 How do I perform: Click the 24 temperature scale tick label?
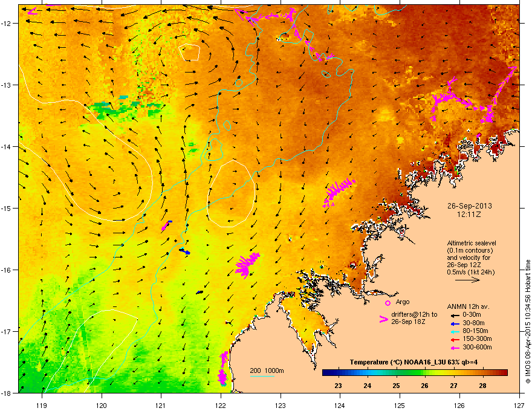pyautogui.click(x=367, y=386)
